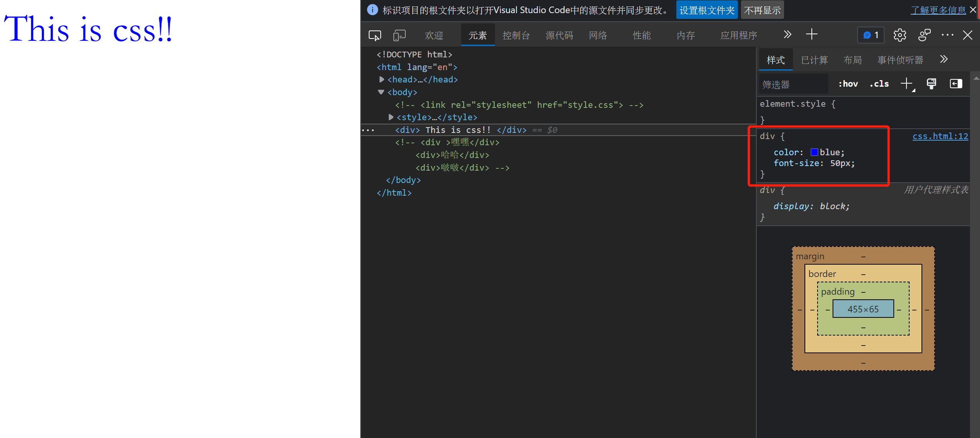Edit color value blue

[829, 152]
